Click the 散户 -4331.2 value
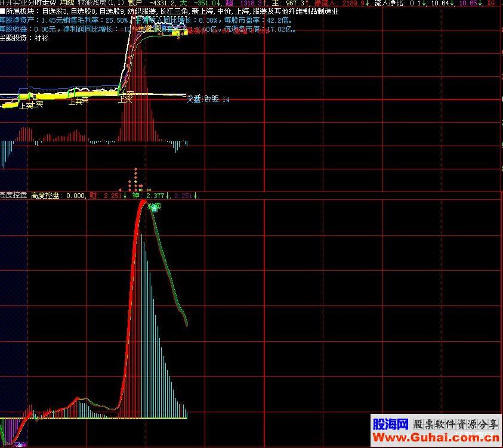Image resolution: width=503 pixels, height=448 pixels. [152, 3]
